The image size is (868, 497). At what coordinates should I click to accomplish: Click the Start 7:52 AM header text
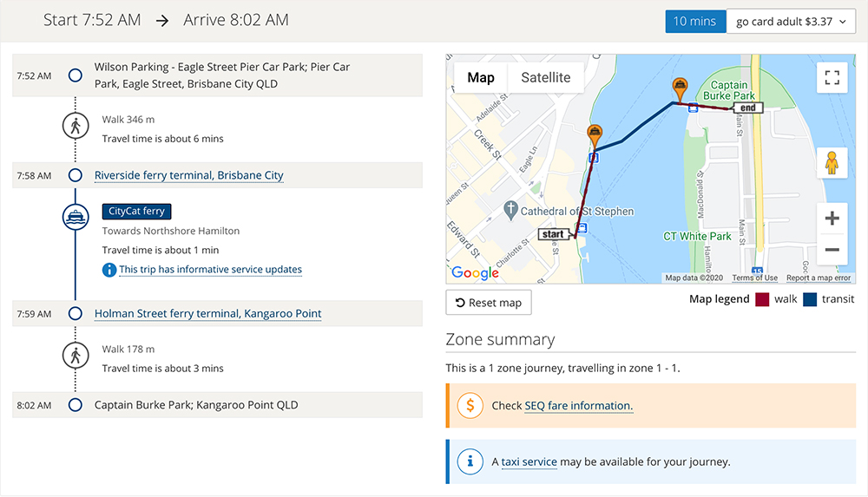(x=92, y=21)
